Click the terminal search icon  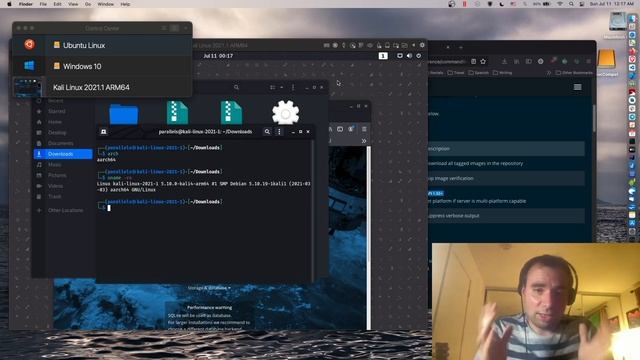[267, 132]
